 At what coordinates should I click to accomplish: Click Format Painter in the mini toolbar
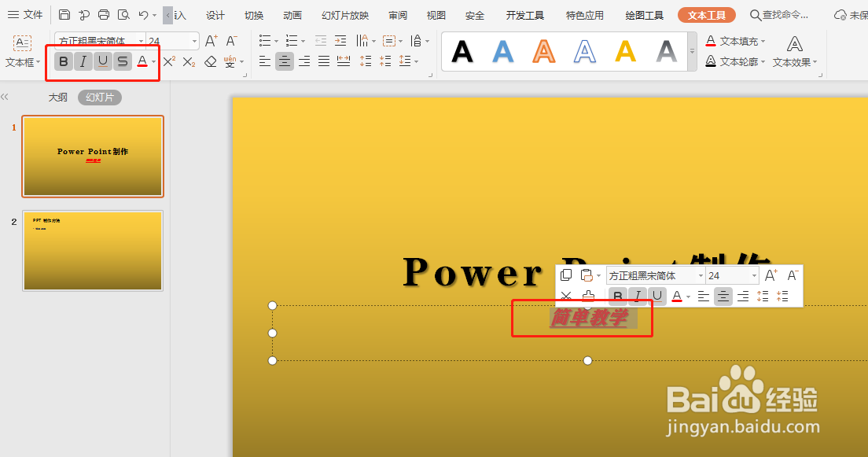pos(588,296)
